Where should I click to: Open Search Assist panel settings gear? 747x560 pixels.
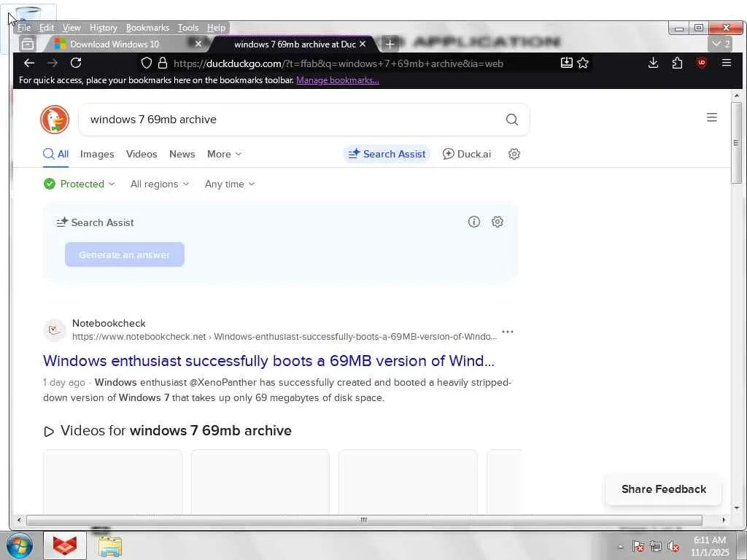498,222
